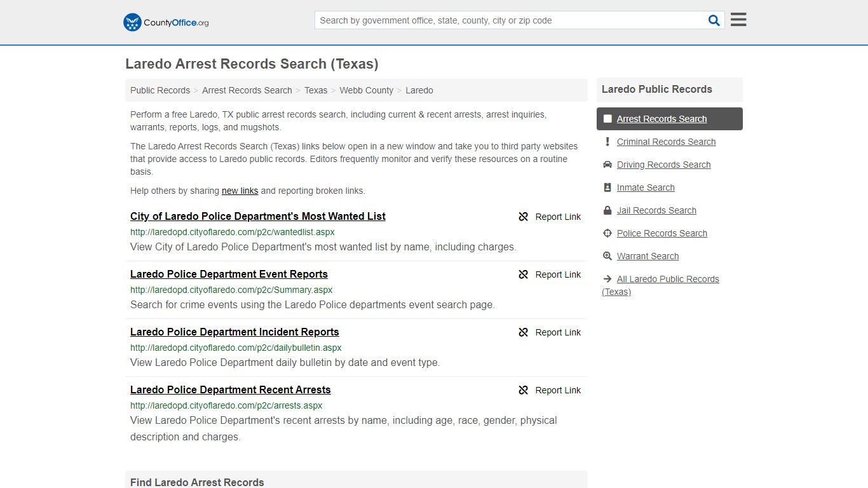Viewport: 868px width, 488px height.
Task: Report Link for Most Wanted List
Action: (x=558, y=217)
